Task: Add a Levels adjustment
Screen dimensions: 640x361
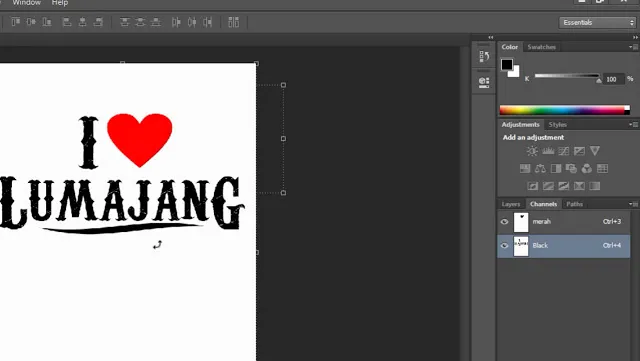Action: [x=548, y=151]
